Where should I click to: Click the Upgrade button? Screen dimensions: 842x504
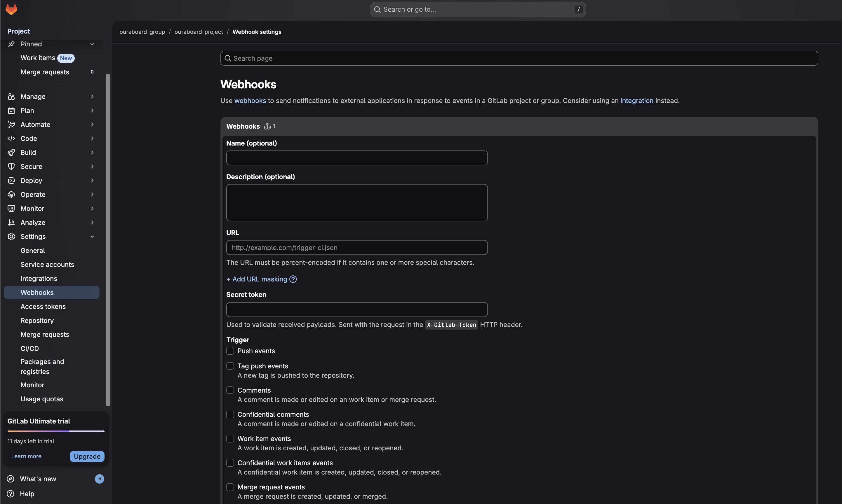click(87, 456)
